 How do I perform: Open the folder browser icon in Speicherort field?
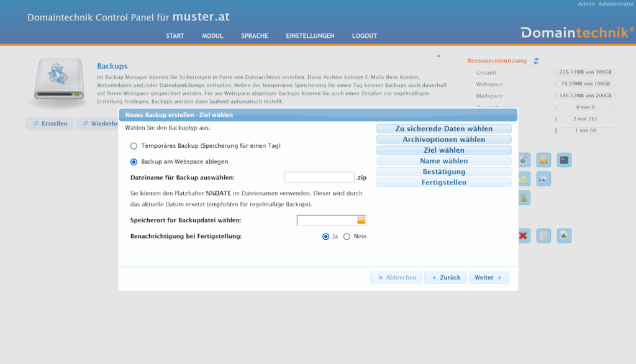pos(361,221)
